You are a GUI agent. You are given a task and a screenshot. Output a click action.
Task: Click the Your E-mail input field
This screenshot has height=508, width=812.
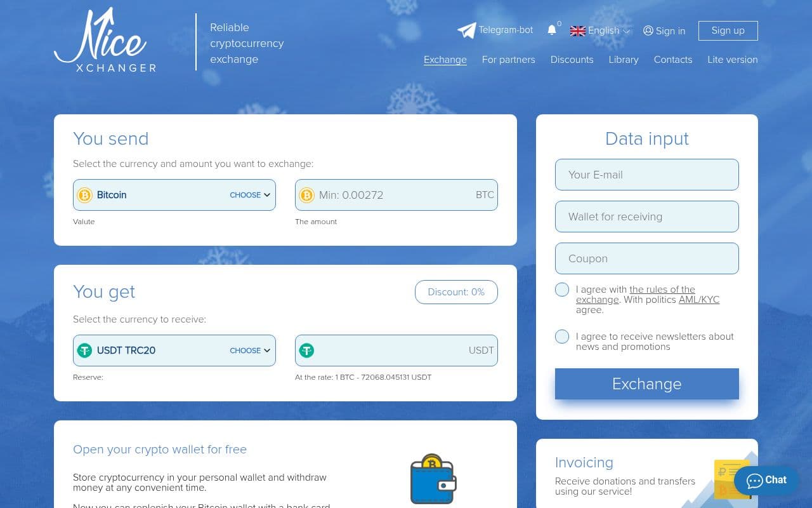pyautogui.click(x=646, y=175)
